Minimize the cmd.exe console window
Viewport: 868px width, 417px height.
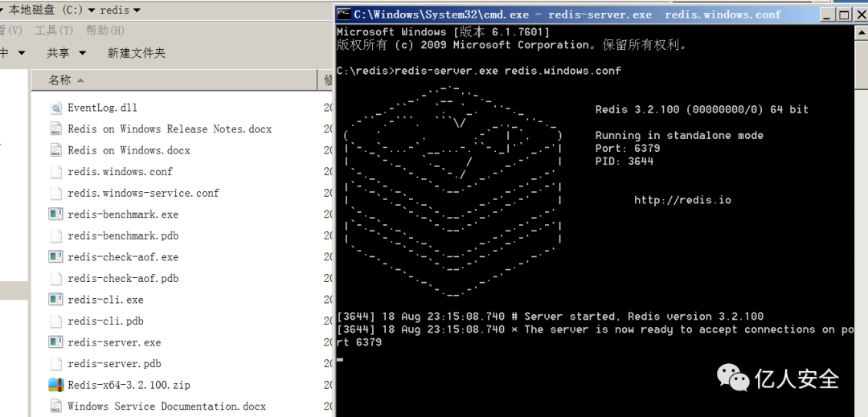click(x=828, y=15)
